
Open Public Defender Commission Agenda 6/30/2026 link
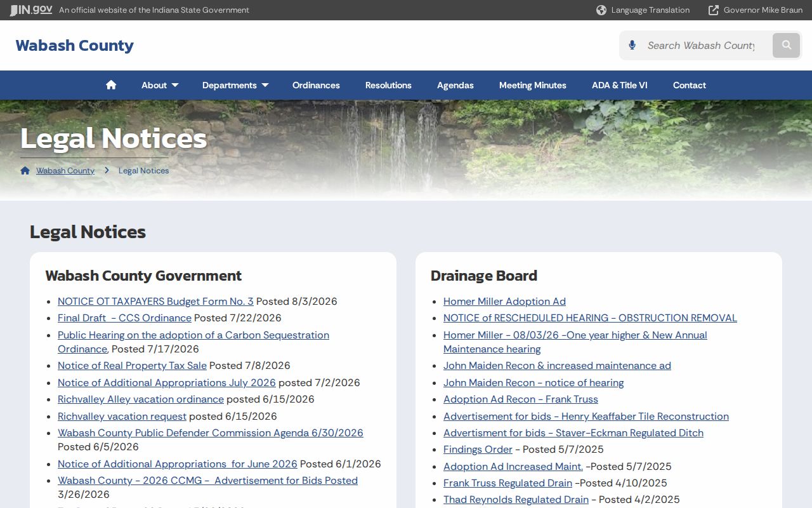point(211,433)
